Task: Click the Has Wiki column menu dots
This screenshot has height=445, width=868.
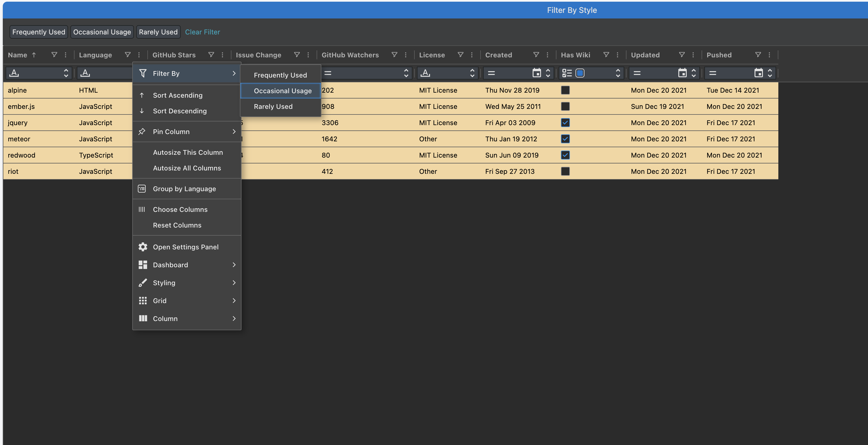Action: (x=617, y=55)
